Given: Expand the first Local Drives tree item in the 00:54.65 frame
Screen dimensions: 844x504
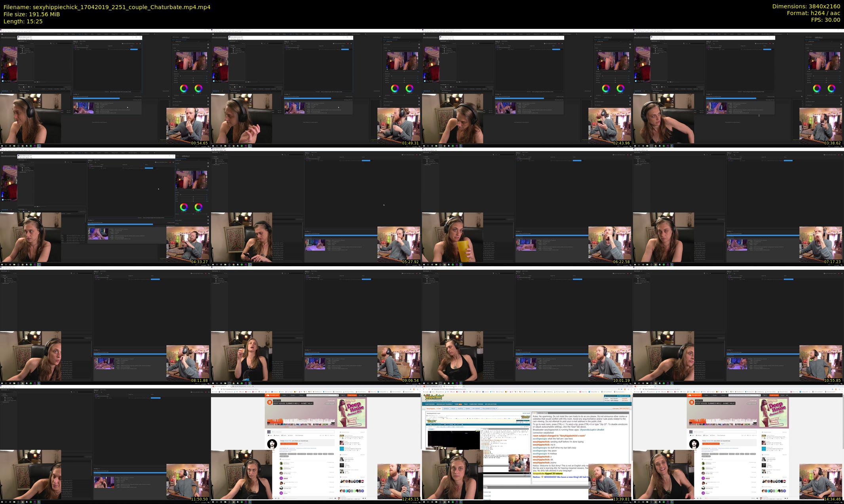Looking at the screenshot, I should tap(22, 49).
